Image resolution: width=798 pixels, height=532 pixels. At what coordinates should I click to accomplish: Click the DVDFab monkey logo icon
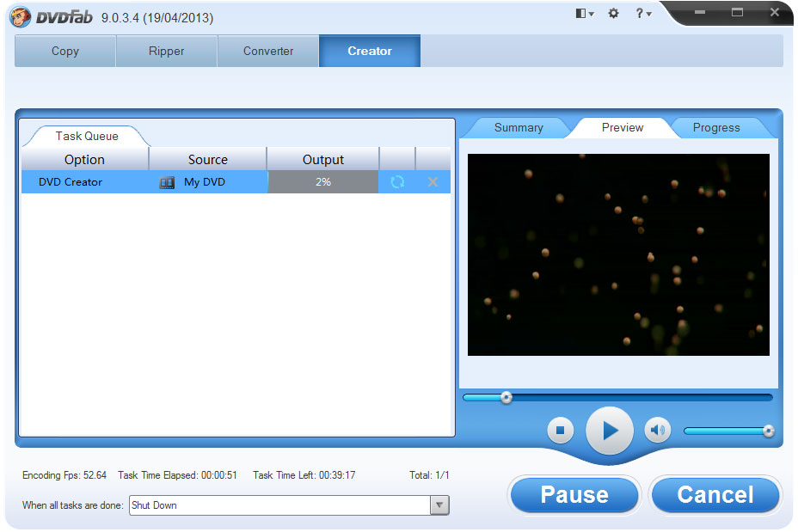[x=20, y=18]
